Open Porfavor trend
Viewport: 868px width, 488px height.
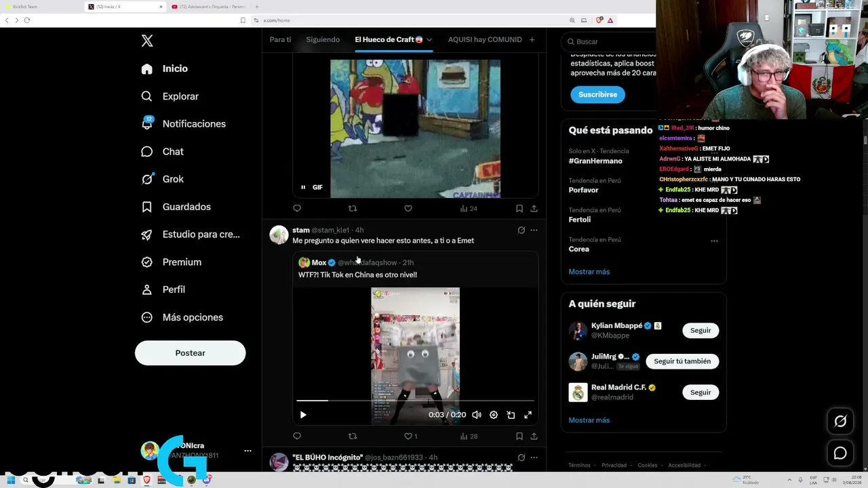(x=583, y=190)
